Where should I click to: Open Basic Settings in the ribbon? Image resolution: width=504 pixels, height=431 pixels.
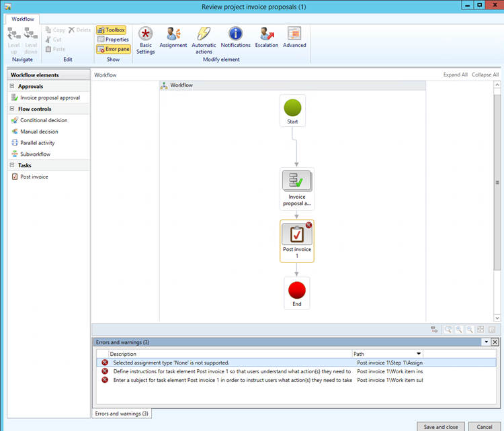[x=145, y=38]
